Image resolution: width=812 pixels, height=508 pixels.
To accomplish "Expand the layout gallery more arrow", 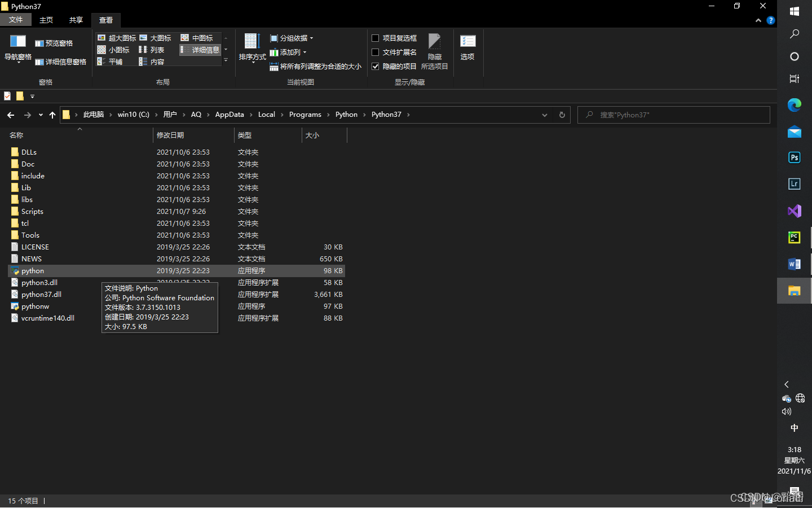I will (226, 60).
